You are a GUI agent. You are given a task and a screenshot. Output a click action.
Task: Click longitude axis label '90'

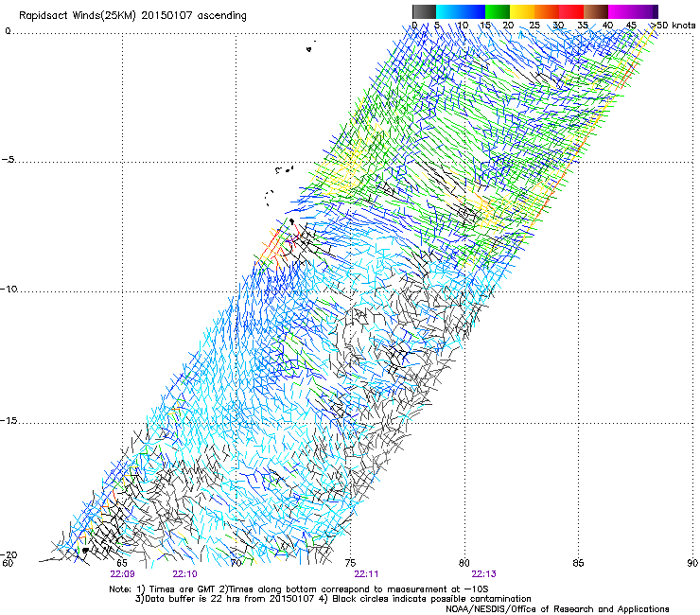pyautogui.click(x=692, y=563)
